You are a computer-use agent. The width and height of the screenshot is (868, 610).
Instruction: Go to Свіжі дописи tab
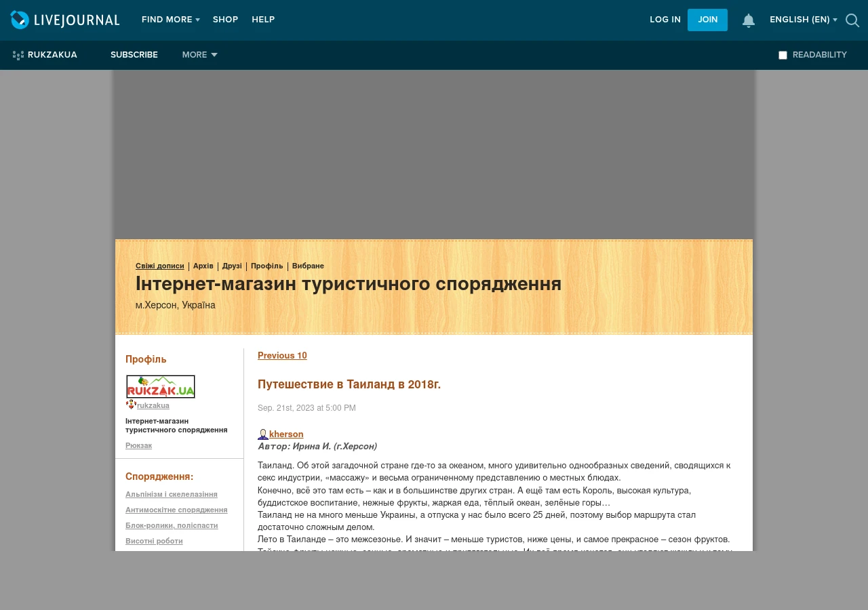[160, 266]
